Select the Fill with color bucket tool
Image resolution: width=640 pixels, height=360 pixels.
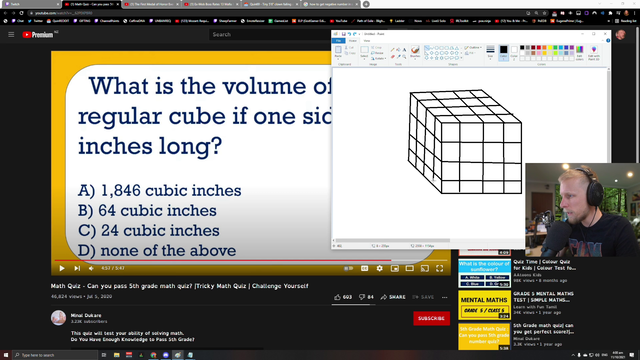coord(398,49)
